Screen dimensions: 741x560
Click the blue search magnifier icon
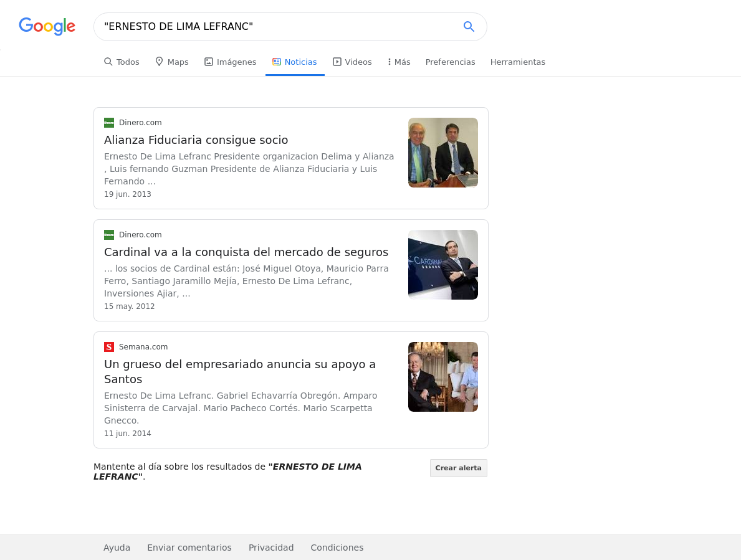click(x=468, y=26)
